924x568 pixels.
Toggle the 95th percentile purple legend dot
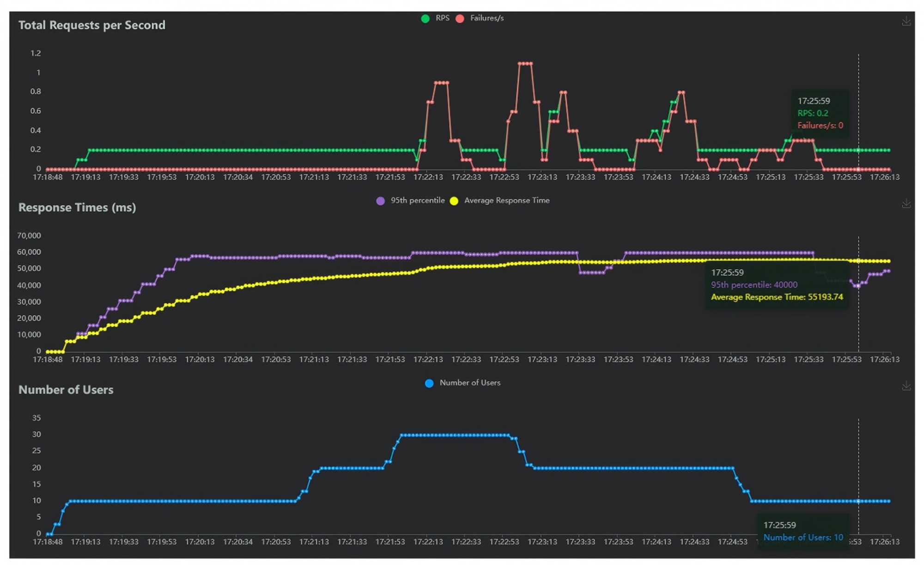point(380,201)
